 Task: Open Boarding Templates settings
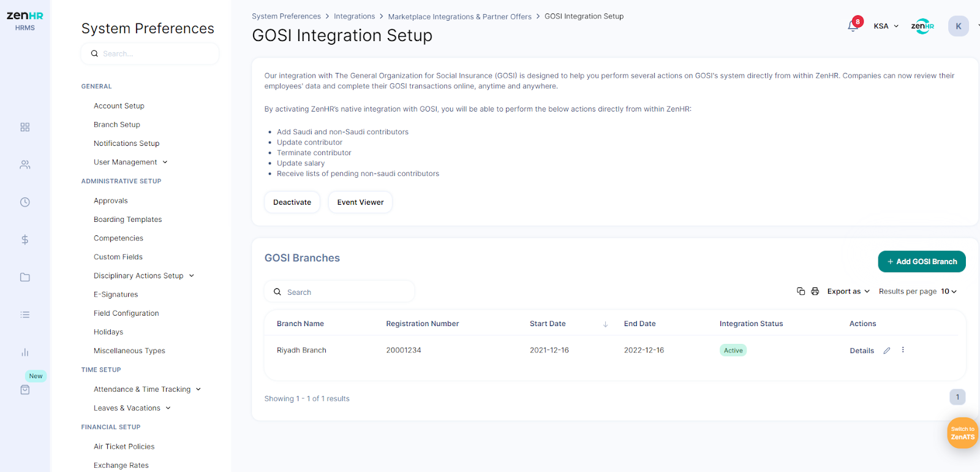127,219
